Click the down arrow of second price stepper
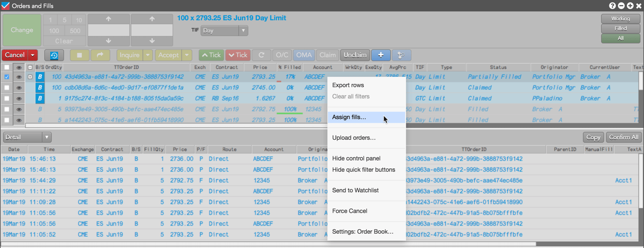Screen dimensions: 644x248 coord(152,41)
